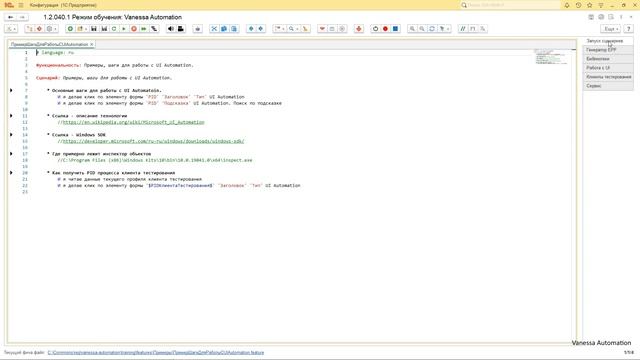Click the green double-arrow fast-forward icon
Screen dimensions: 640x360
pyautogui.click(x=144, y=29)
